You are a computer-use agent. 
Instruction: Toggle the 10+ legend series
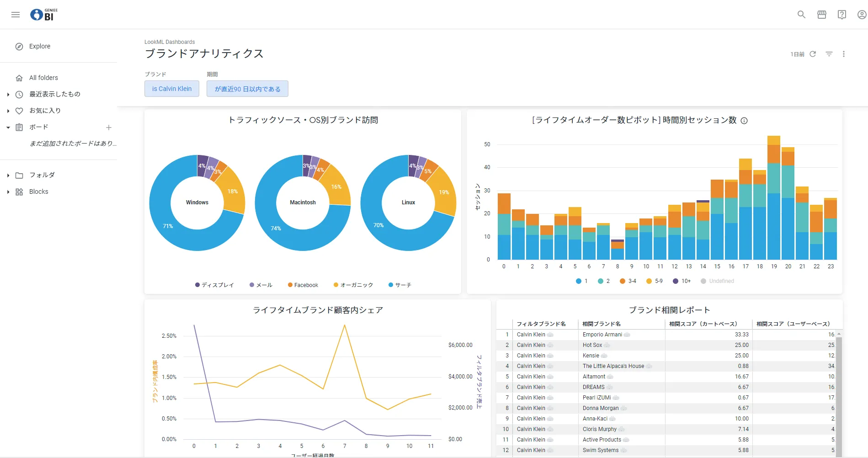[x=682, y=281]
